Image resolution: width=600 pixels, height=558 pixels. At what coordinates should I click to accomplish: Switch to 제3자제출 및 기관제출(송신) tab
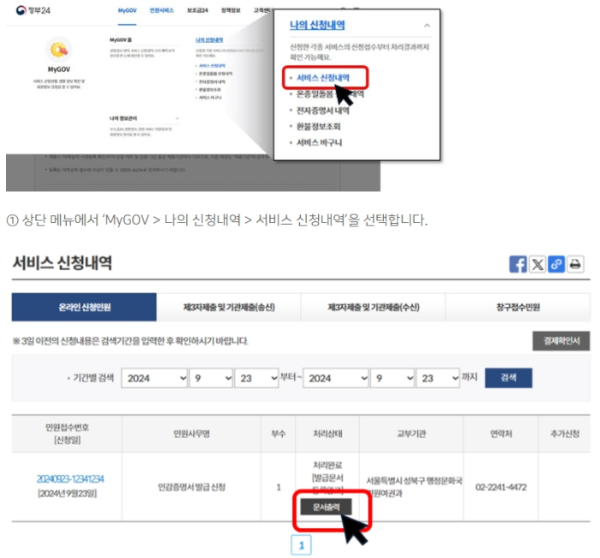[229, 307]
